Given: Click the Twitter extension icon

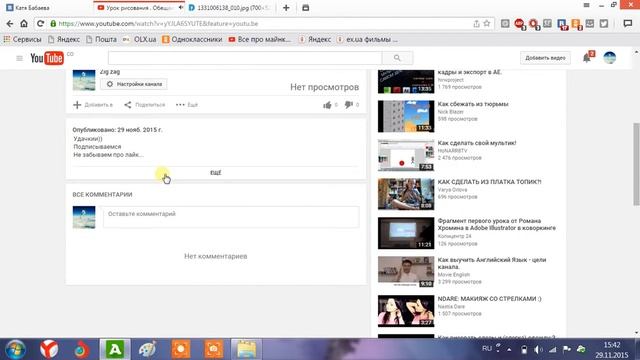Looking at the screenshot, I should (x=604, y=24).
